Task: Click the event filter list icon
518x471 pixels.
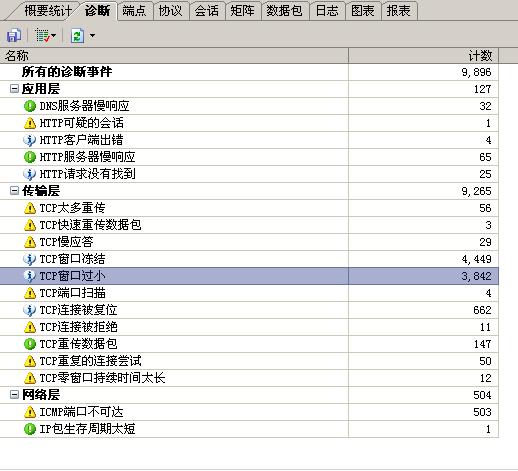Action: 42,35
